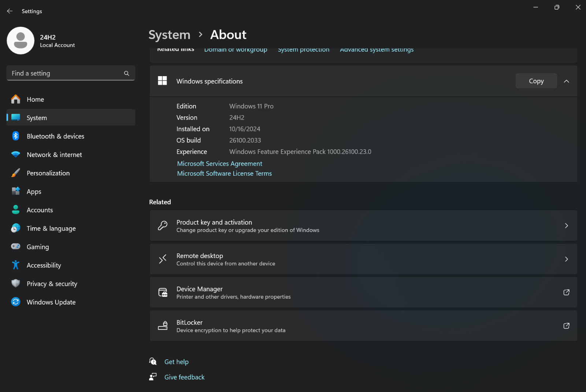Image resolution: width=586 pixels, height=392 pixels.
Task: Click the Windows Update sync icon
Action: pyautogui.click(x=16, y=302)
